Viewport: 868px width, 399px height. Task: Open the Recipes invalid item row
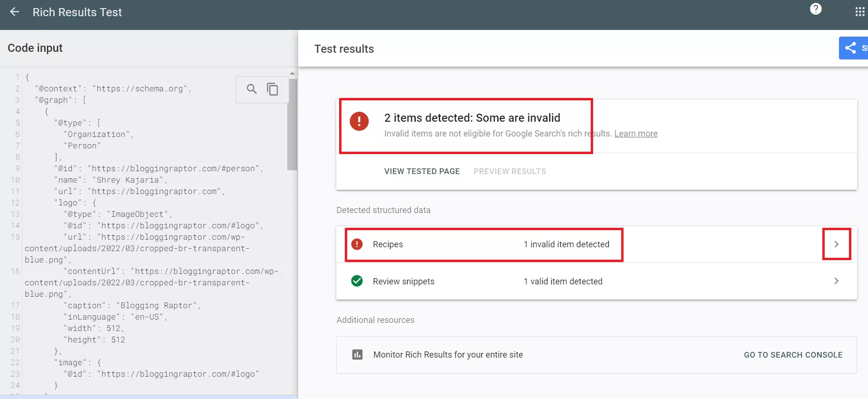596,244
